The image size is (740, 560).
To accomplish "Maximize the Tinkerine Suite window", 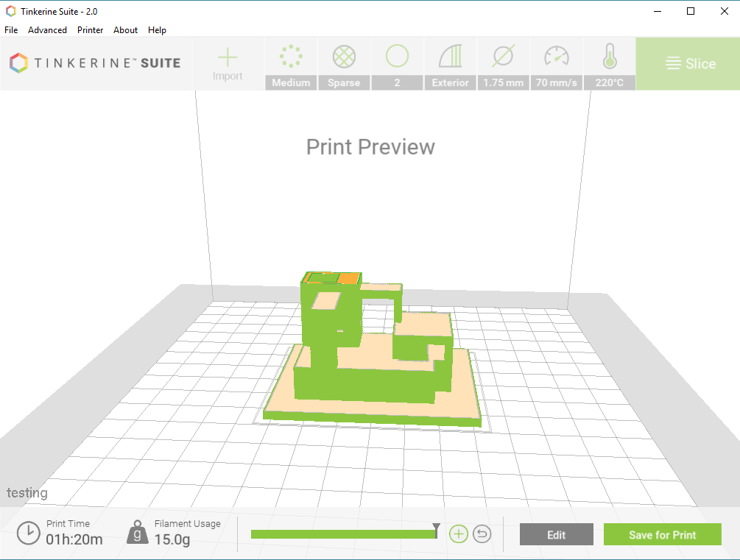I will (x=691, y=11).
